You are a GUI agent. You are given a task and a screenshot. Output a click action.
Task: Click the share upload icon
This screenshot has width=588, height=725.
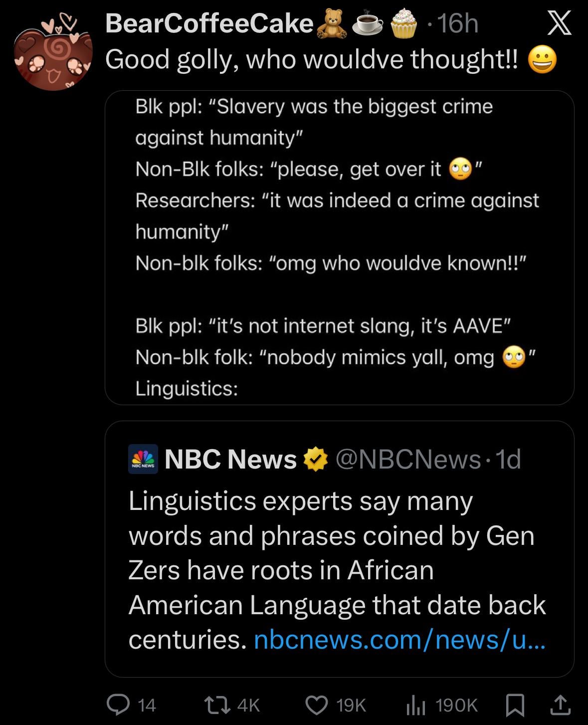(x=560, y=705)
